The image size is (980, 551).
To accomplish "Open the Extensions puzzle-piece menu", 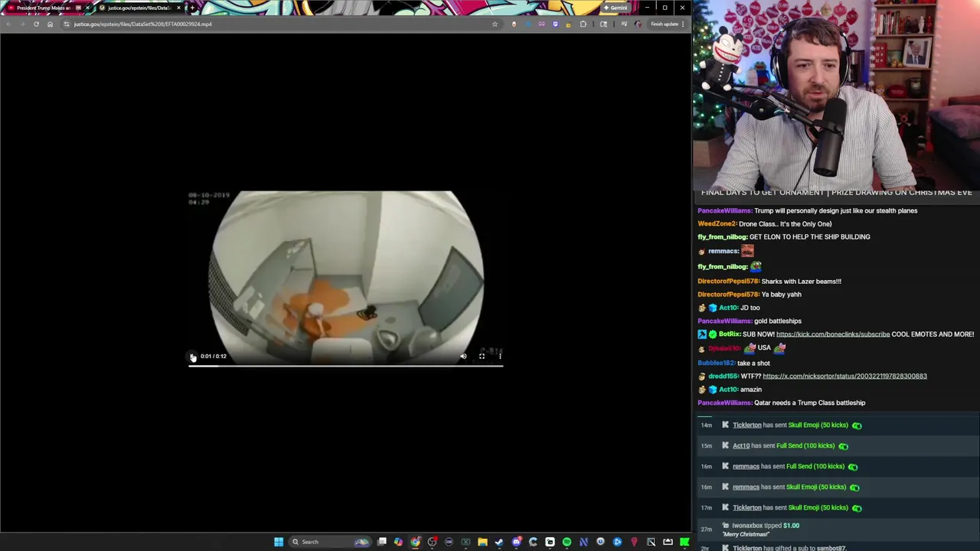I will (583, 24).
